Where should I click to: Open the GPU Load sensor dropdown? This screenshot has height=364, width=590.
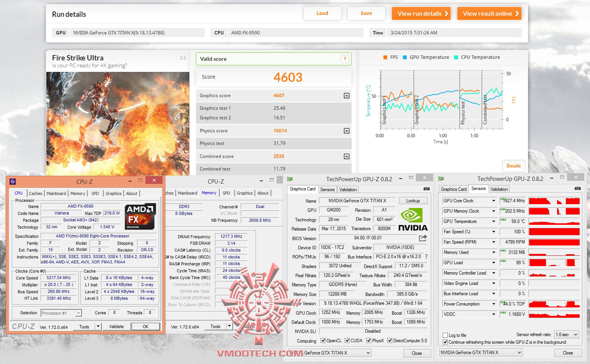click(494, 263)
